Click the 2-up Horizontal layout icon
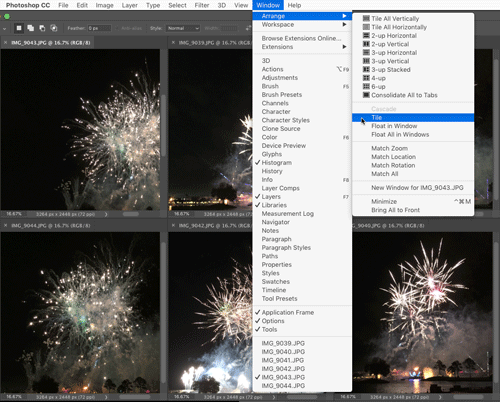 [366, 35]
